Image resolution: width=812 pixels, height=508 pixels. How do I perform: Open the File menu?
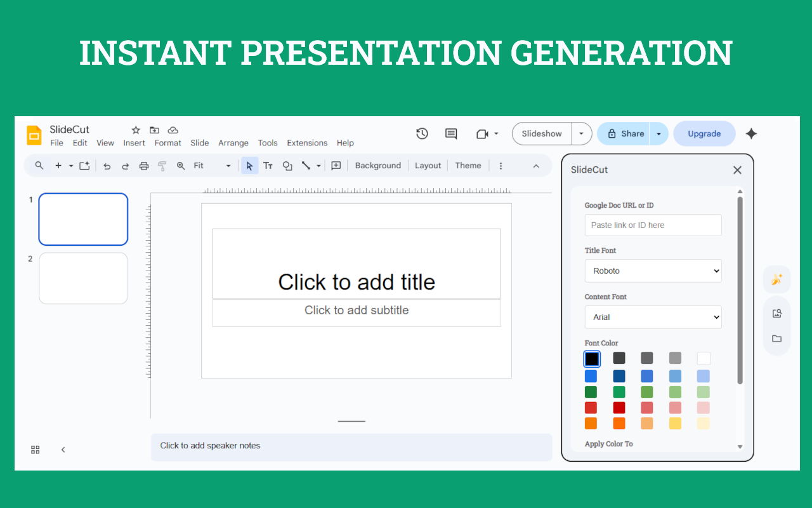click(56, 143)
